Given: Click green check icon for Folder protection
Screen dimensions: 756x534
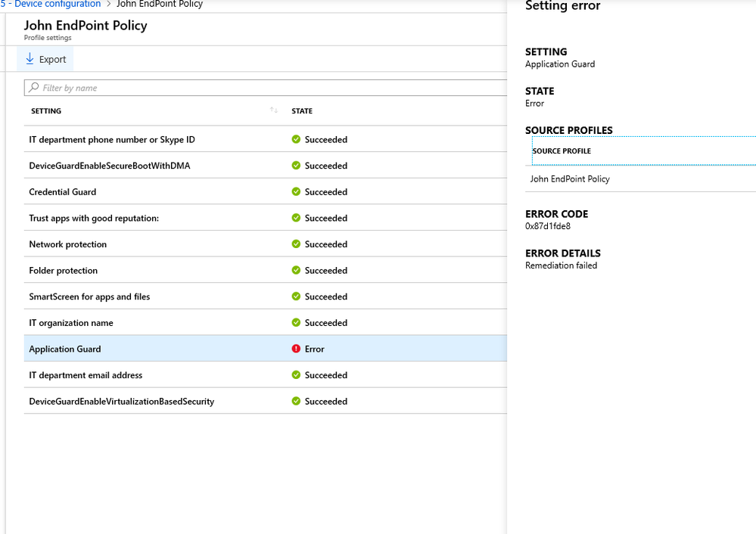Looking at the screenshot, I should tap(296, 270).
